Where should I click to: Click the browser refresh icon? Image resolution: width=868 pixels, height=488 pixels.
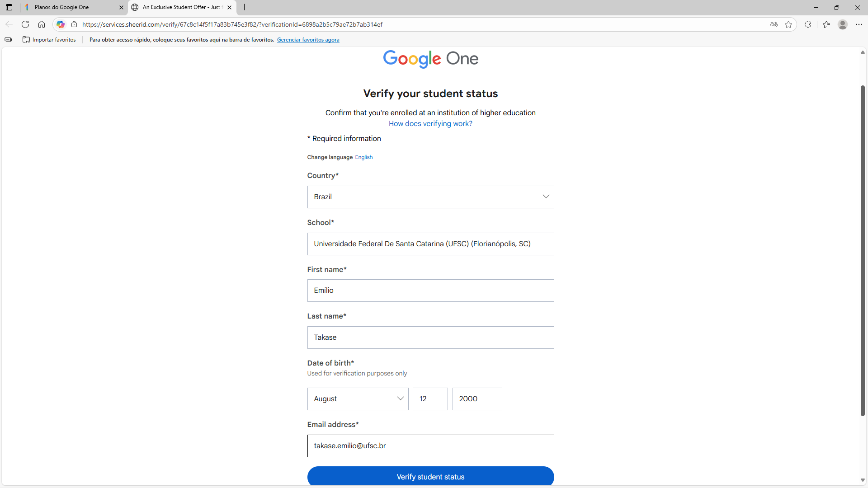click(25, 24)
